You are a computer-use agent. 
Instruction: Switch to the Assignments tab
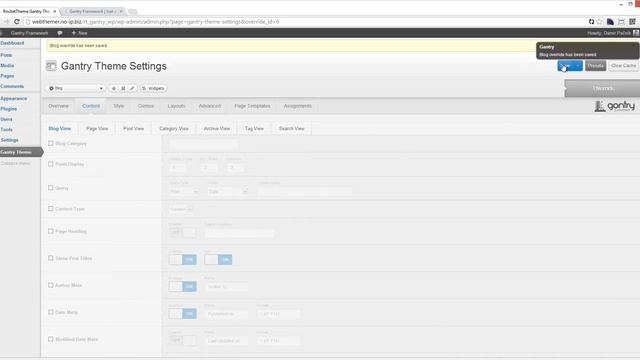(x=298, y=106)
